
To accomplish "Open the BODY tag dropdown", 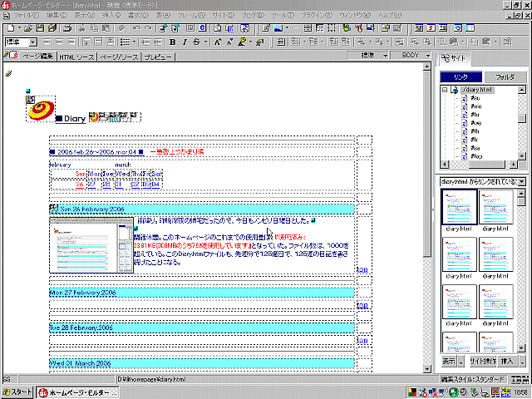I will point(415,56).
